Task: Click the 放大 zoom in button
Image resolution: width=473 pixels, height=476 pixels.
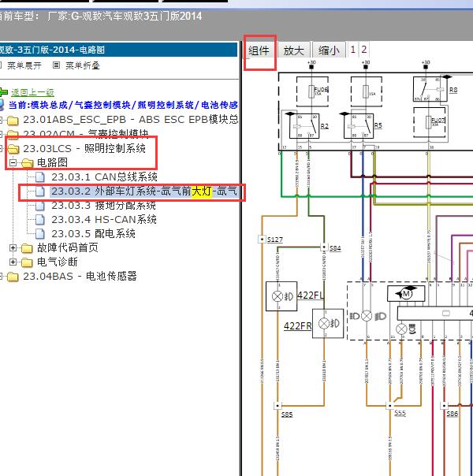Action: (x=293, y=50)
